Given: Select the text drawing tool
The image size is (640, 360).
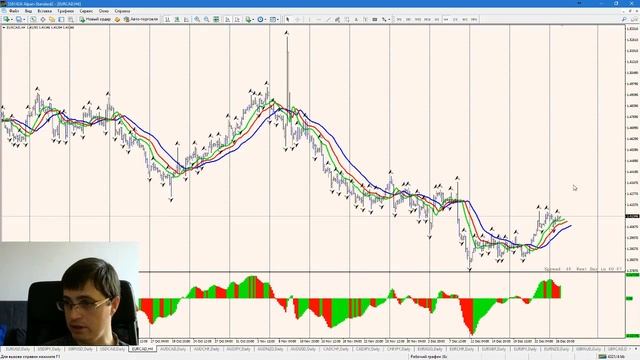Looking at the screenshot, I should tap(356, 19).
